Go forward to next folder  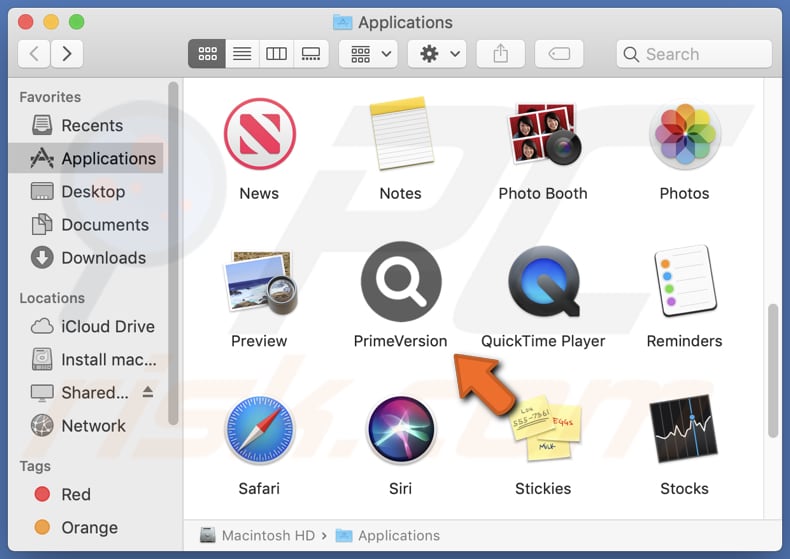[67, 53]
